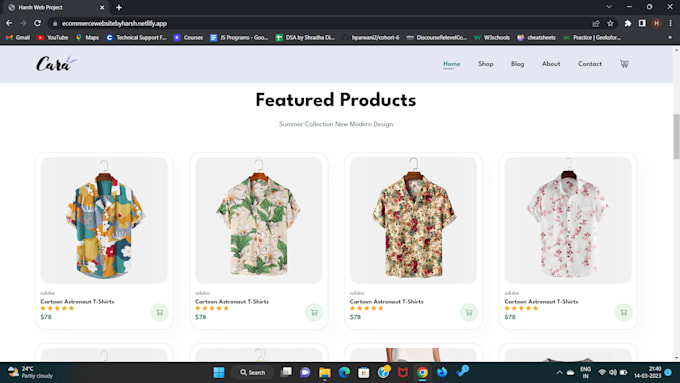Go to the Shop nav link
680x383 pixels.
pyautogui.click(x=486, y=64)
